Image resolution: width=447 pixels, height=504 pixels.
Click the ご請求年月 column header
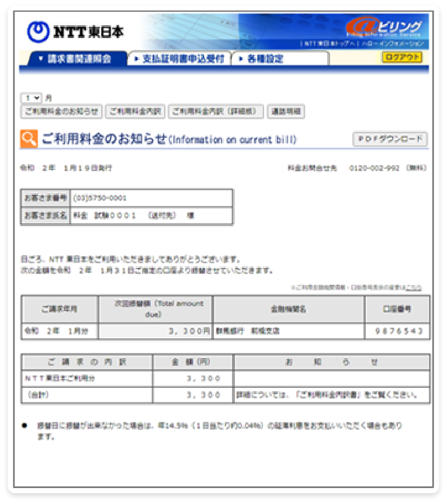coord(60,309)
